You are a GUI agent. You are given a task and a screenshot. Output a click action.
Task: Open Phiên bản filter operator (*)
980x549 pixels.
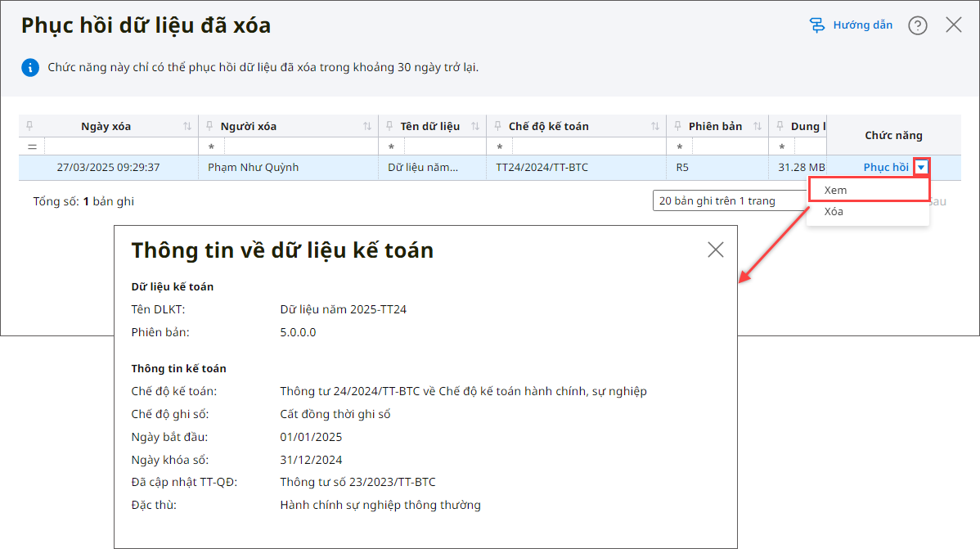[680, 147]
